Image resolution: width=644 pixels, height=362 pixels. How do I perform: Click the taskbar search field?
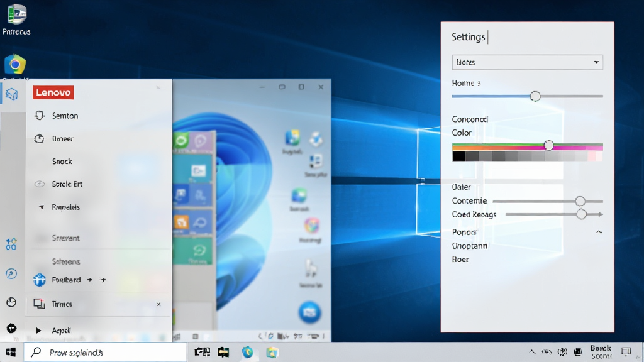[x=105, y=352]
